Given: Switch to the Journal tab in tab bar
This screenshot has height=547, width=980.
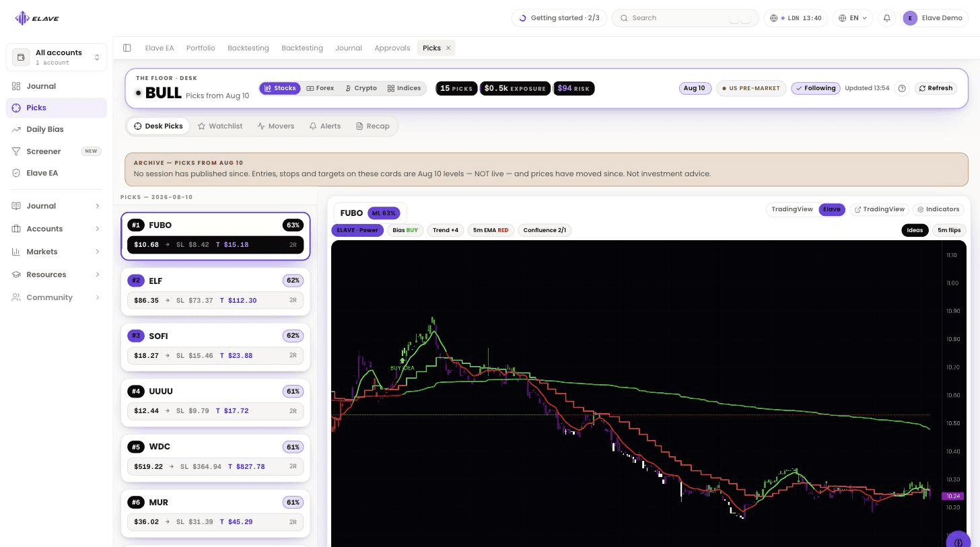Looking at the screenshot, I should [349, 48].
